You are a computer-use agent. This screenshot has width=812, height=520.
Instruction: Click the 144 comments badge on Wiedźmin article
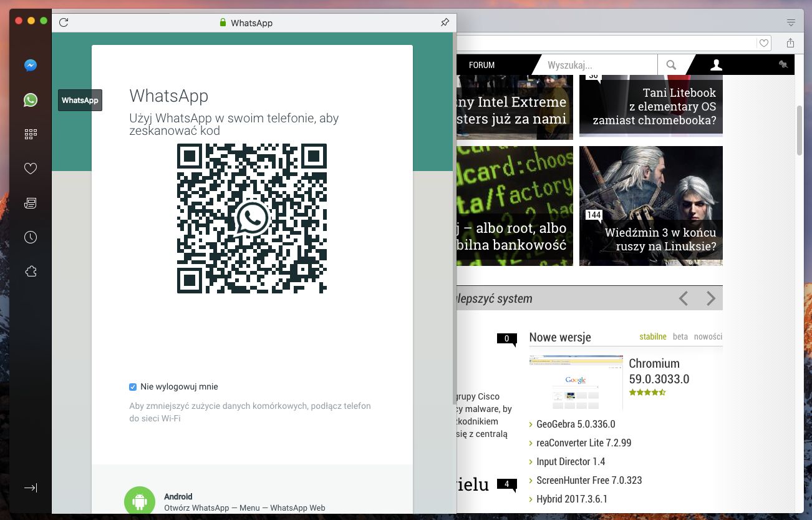pyautogui.click(x=594, y=215)
